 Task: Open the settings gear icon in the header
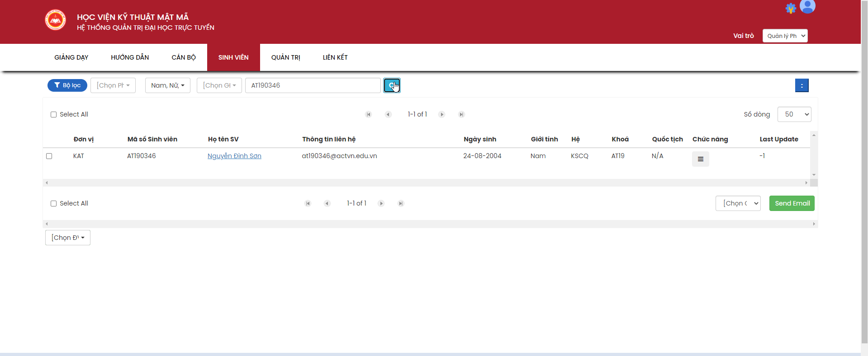(x=791, y=8)
